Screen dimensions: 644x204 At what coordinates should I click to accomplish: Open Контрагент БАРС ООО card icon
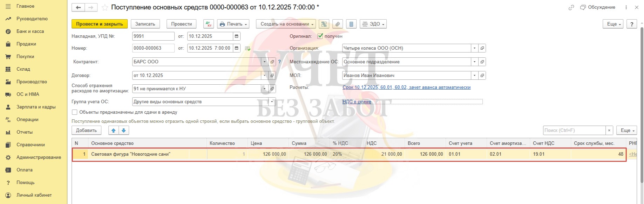pos(272,62)
